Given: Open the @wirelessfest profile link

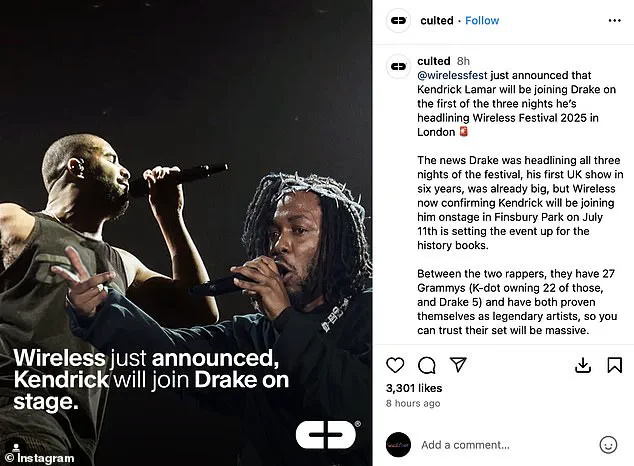Looking at the screenshot, I should (x=452, y=76).
